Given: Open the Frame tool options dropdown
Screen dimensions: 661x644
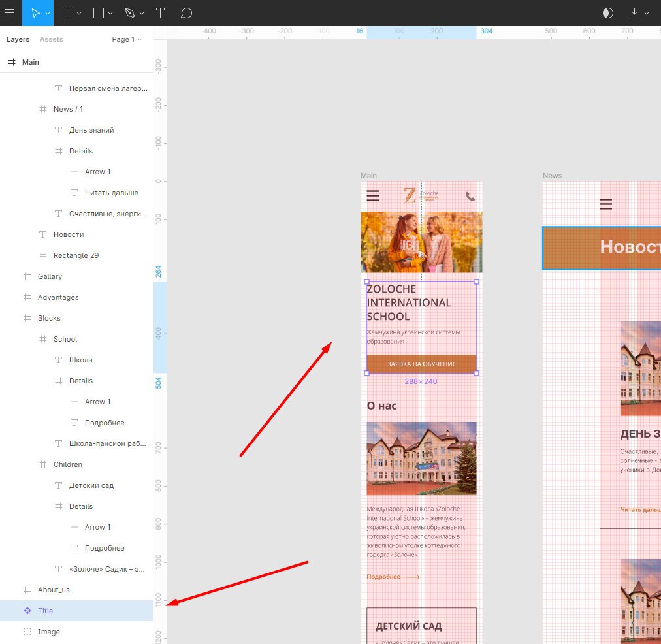Looking at the screenshot, I should pyautogui.click(x=79, y=14).
